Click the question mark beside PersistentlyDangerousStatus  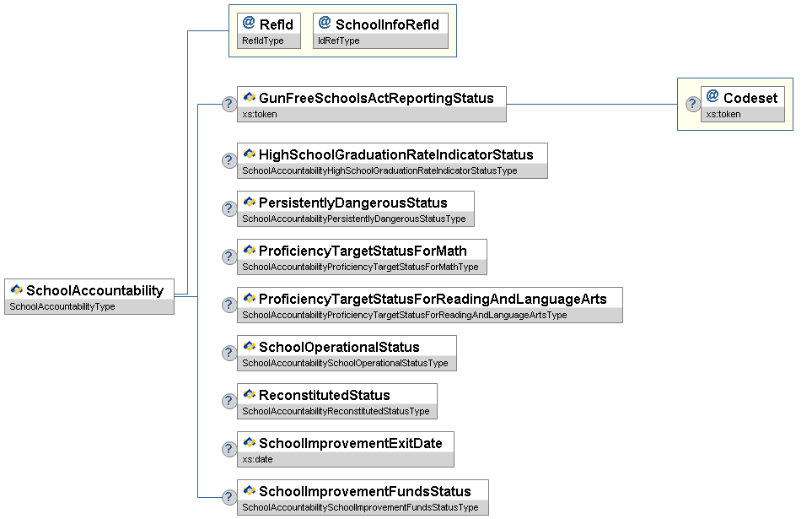pos(228,209)
